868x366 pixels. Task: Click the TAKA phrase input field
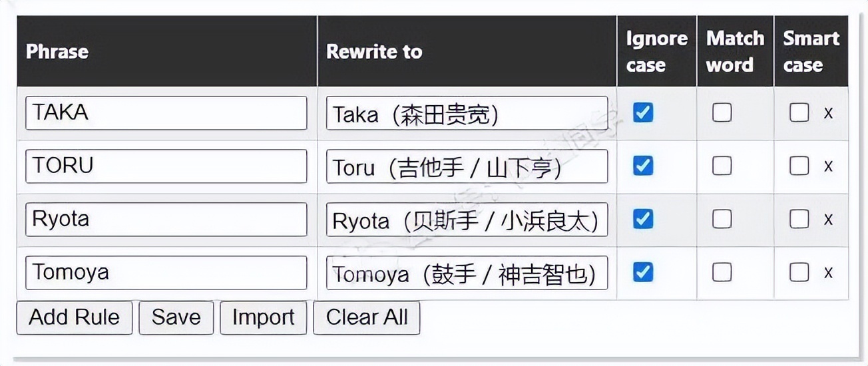pyautogui.click(x=166, y=113)
